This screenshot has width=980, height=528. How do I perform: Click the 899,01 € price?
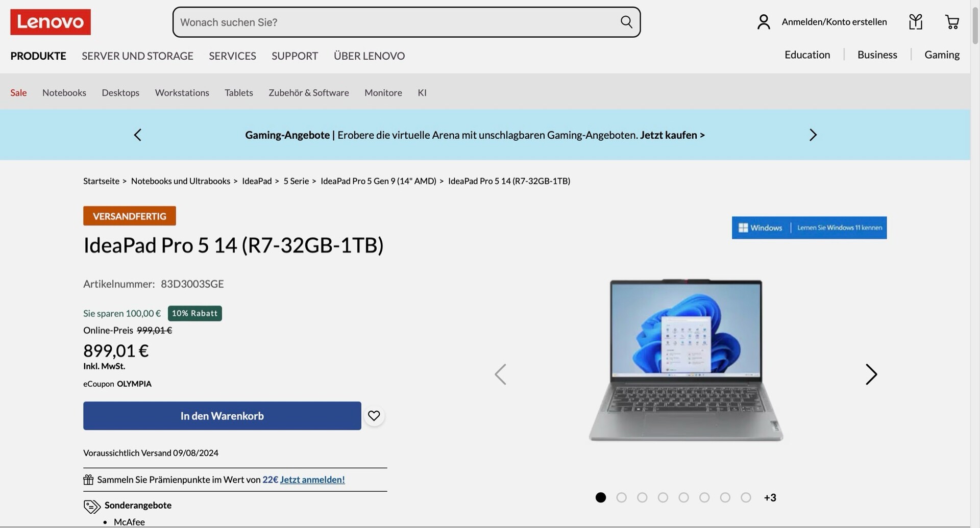click(x=116, y=351)
